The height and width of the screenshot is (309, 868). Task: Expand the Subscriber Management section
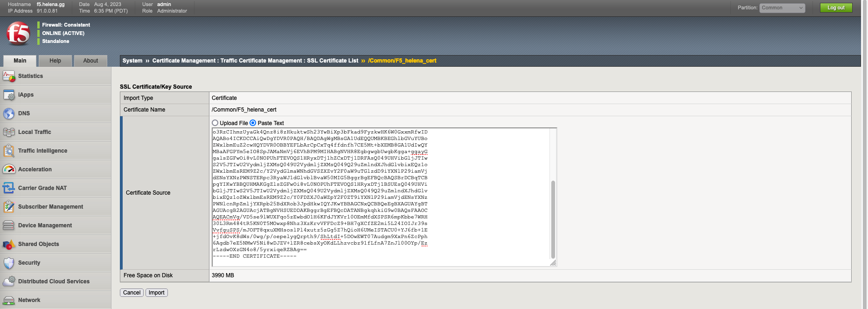(x=50, y=207)
